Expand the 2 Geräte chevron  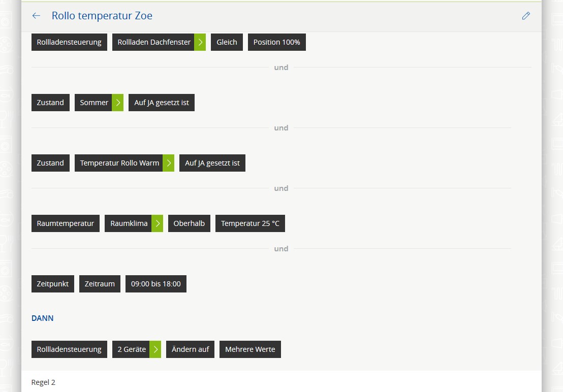pos(155,349)
